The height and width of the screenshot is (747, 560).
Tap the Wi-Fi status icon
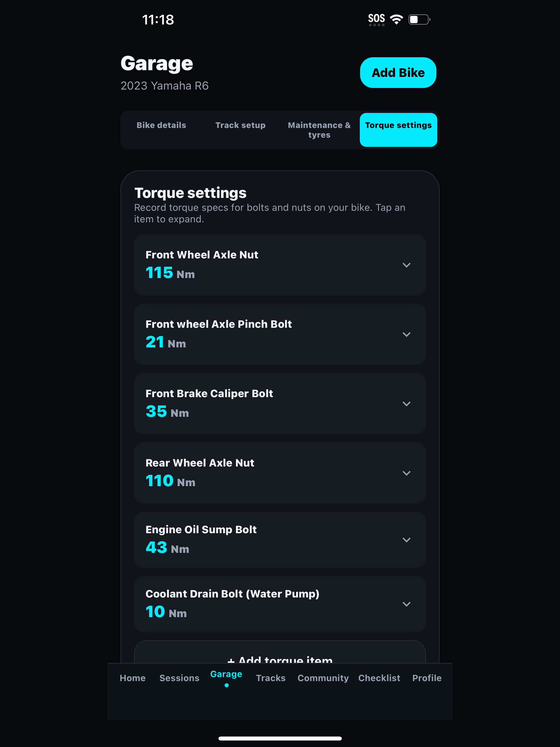pyautogui.click(x=396, y=19)
